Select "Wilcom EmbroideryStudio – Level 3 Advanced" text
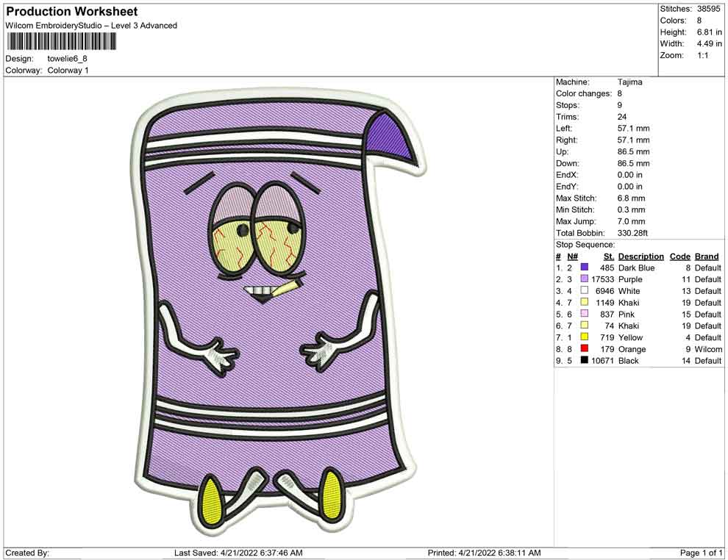 91,26
